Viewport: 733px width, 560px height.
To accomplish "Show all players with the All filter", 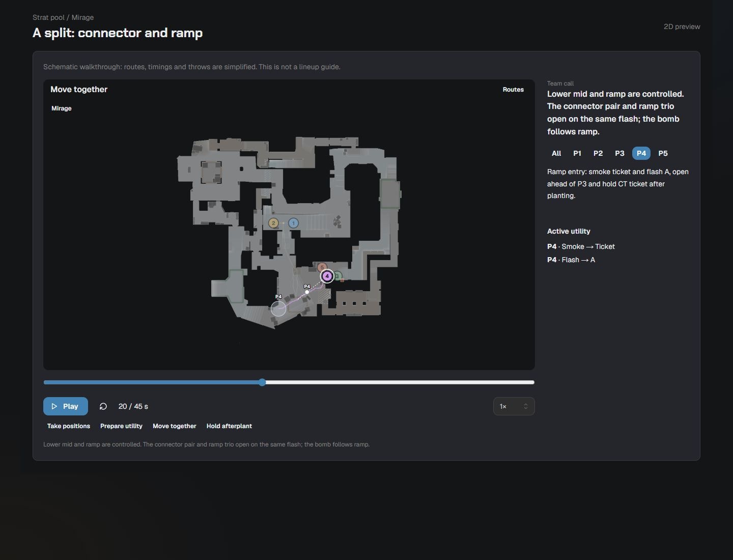I will click(x=556, y=153).
